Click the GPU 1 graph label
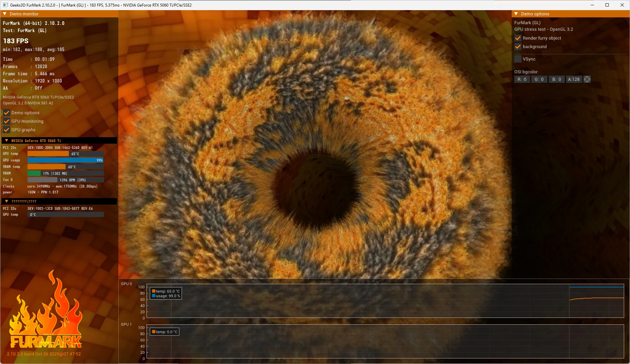The image size is (630, 364). [x=126, y=324]
